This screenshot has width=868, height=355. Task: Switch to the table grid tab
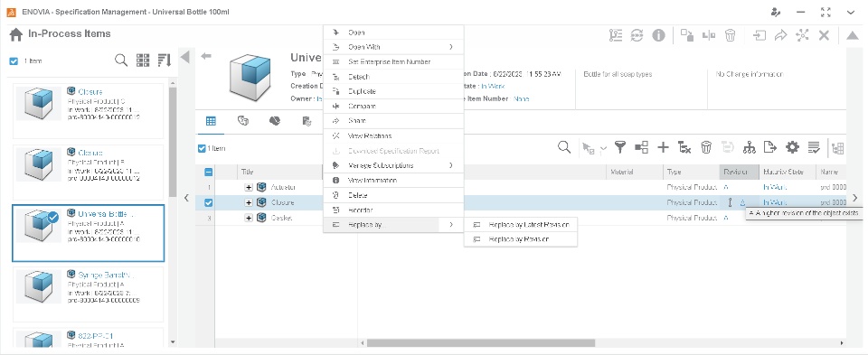211,121
